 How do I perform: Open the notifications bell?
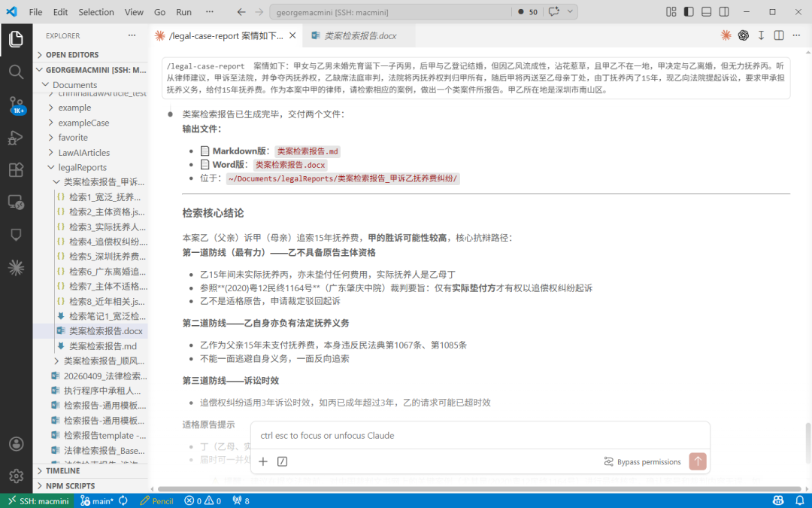[x=799, y=500]
